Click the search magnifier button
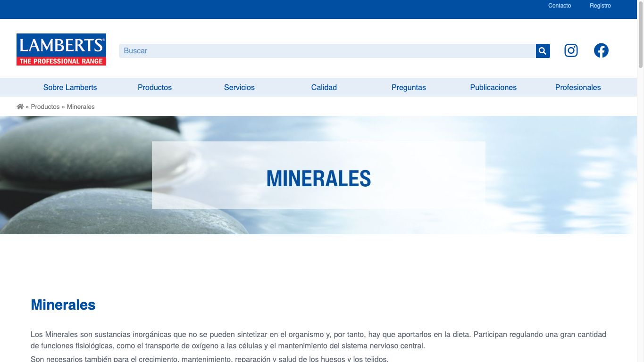This screenshot has width=644, height=362. pyautogui.click(x=543, y=51)
